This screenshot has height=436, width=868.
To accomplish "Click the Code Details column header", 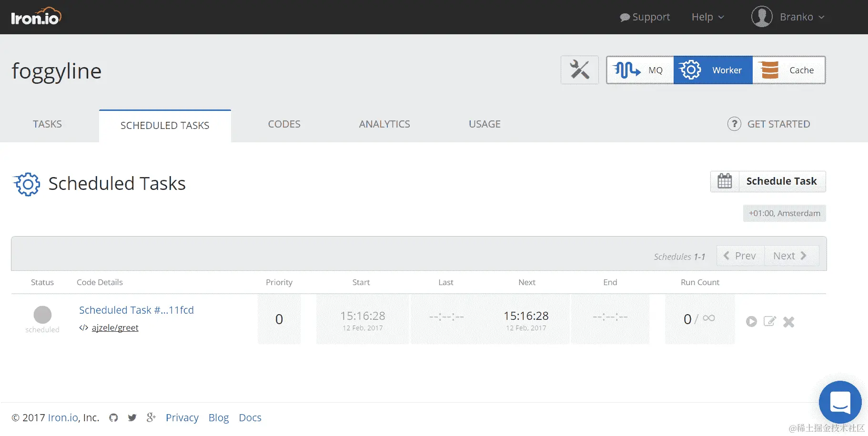I will click(100, 282).
